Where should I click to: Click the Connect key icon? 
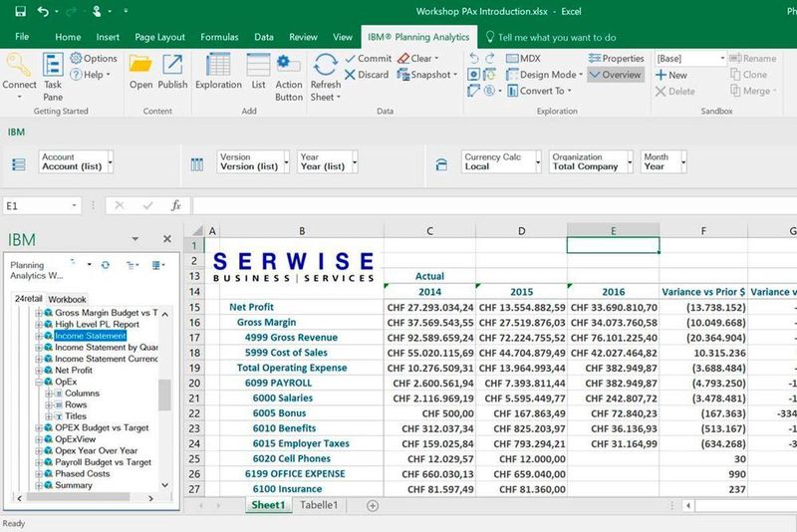click(19, 65)
